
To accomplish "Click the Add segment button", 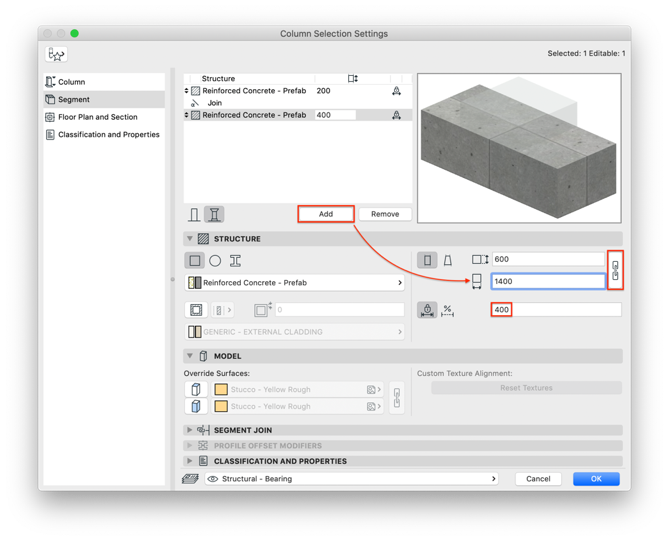I will click(326, 214).
